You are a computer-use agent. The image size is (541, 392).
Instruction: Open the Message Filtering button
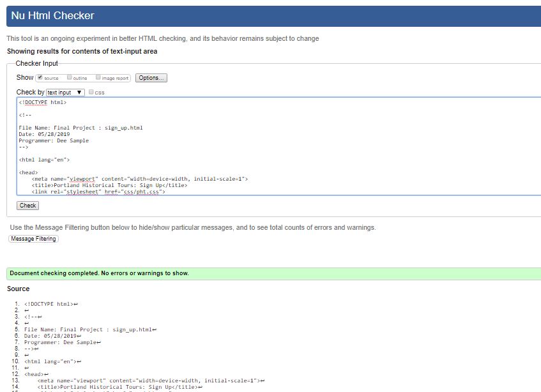[x=33, y=239]
